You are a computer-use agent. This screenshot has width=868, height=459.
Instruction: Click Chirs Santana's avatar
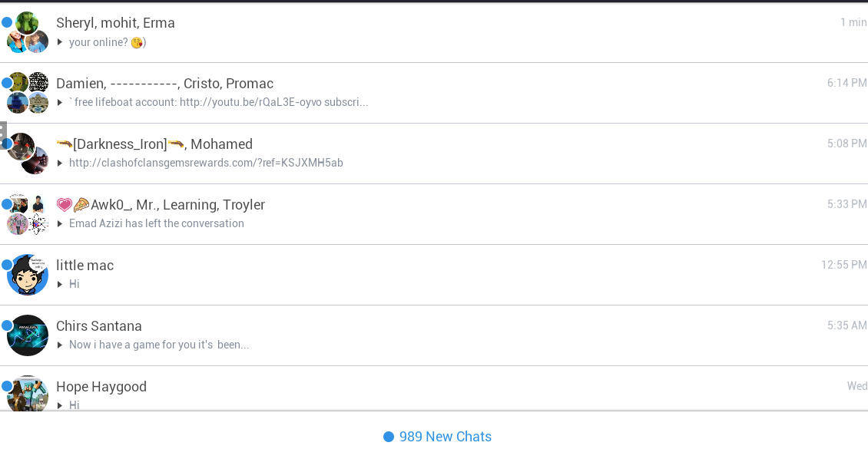28,335
